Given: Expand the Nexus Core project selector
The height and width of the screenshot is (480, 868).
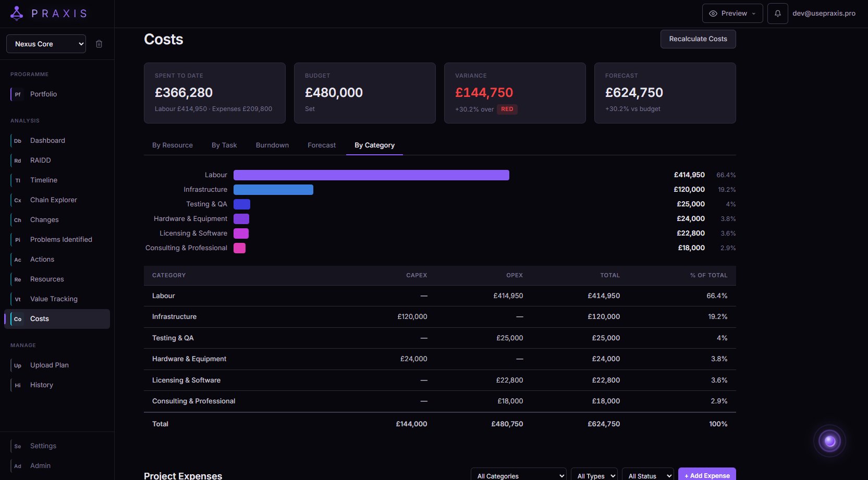Looking at the screenshot, I should [x=46, y=44].
